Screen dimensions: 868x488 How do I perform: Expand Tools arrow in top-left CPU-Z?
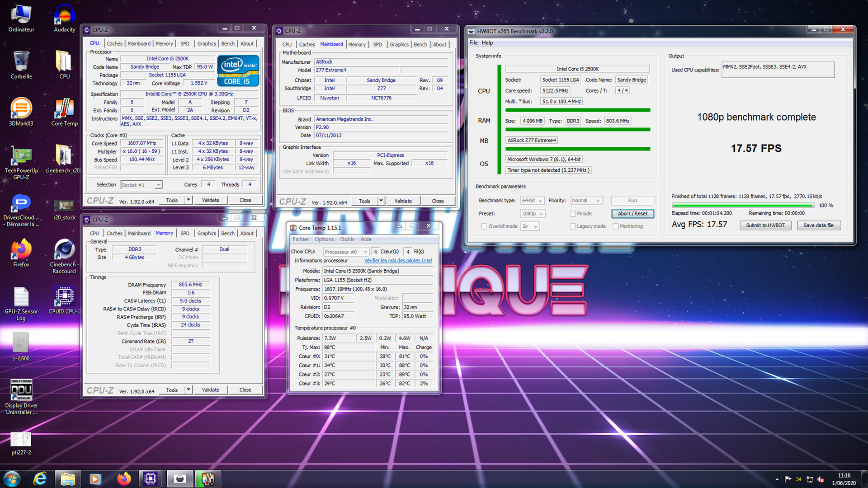pos(189,200)
